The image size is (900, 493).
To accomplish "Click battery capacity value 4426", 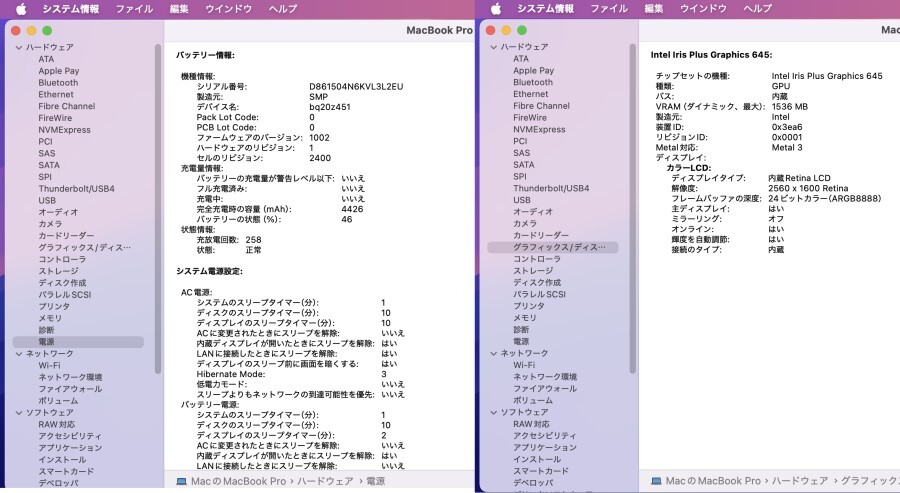I will (352, 209).
